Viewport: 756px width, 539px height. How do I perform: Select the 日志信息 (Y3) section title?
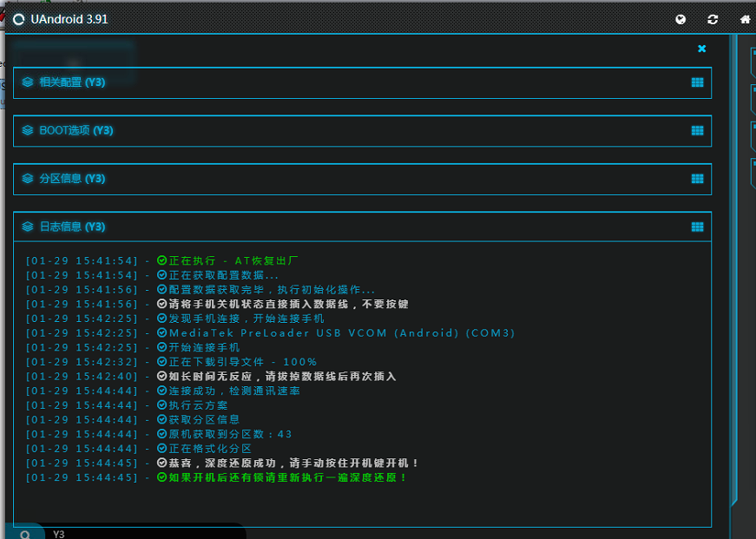72,227
